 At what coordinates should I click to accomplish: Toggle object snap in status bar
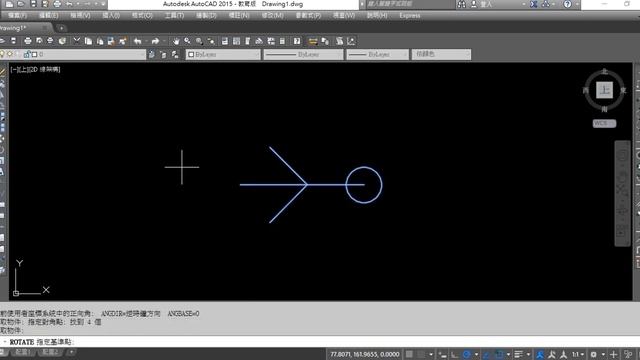[499, 354]
